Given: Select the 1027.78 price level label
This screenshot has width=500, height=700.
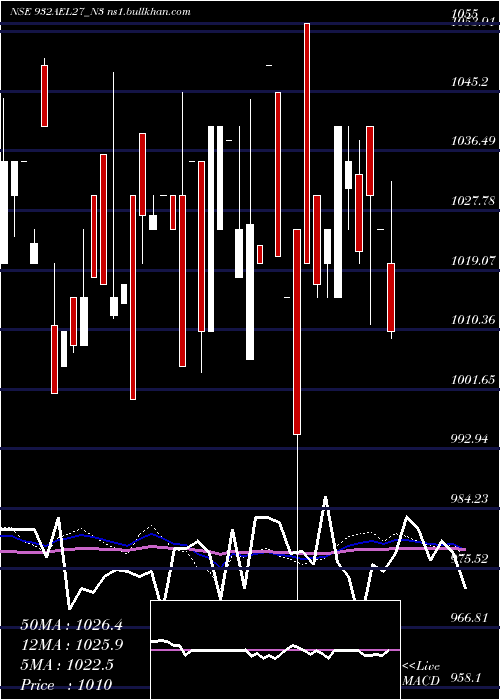Looking at the screenshot, I should [x=473, y=201].
